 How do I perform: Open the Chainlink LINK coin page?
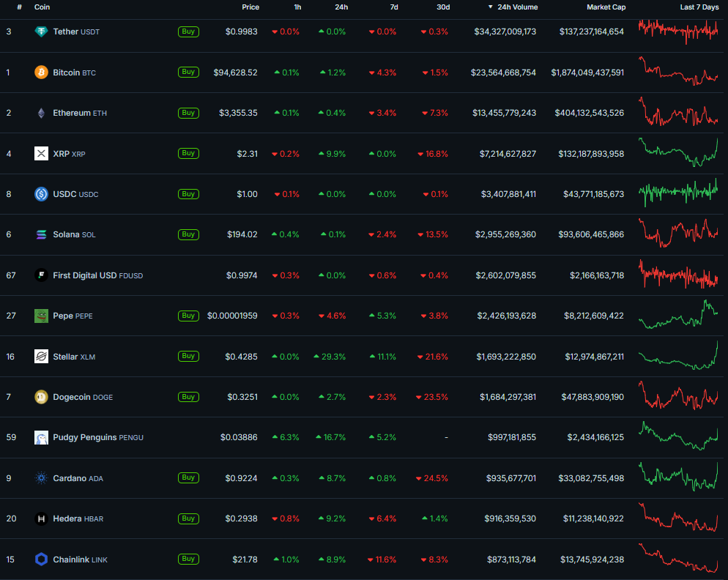(x=81, y=559)
